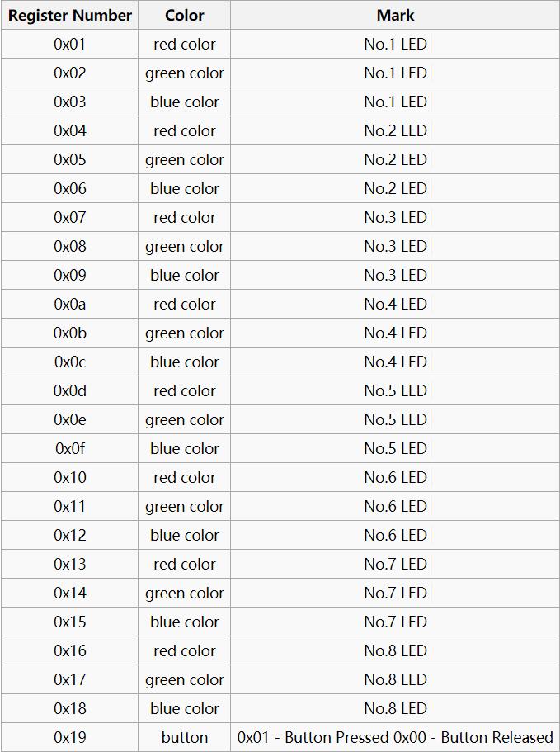Image resolution: width=560 pixels, height=752 pixels.
Task: Select the 0x19 register number cell
Action: [x=70, y=738]
